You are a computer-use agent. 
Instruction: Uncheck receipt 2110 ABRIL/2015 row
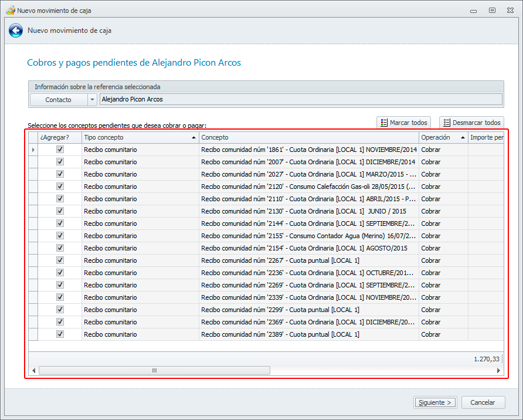click(x=60, y=199)
